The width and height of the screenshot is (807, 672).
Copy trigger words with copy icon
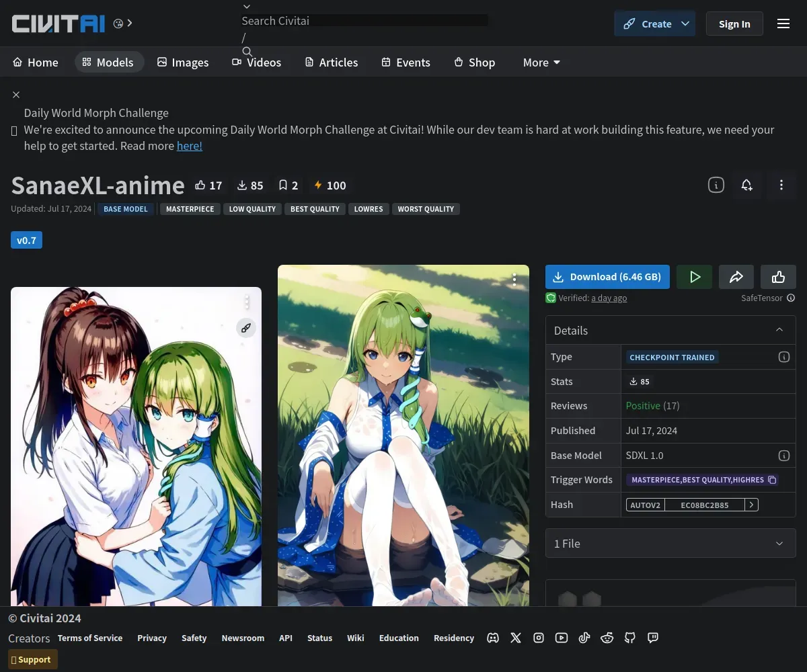tap(772, 480)
